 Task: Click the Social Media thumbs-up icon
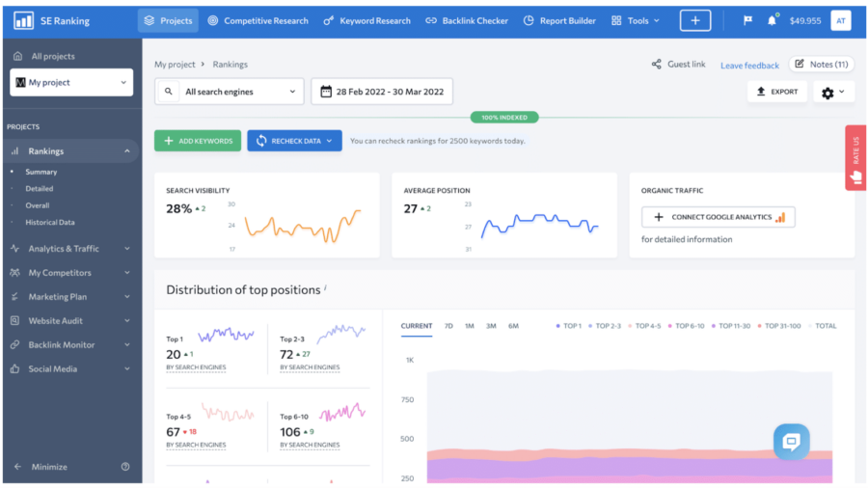[x=14, y=369]
